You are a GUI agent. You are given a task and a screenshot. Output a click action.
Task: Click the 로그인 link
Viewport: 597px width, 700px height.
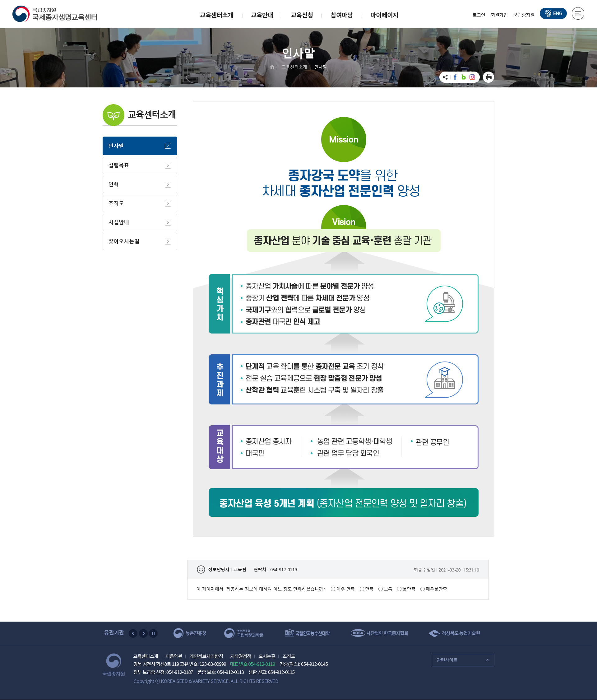(x=479, y=15)
